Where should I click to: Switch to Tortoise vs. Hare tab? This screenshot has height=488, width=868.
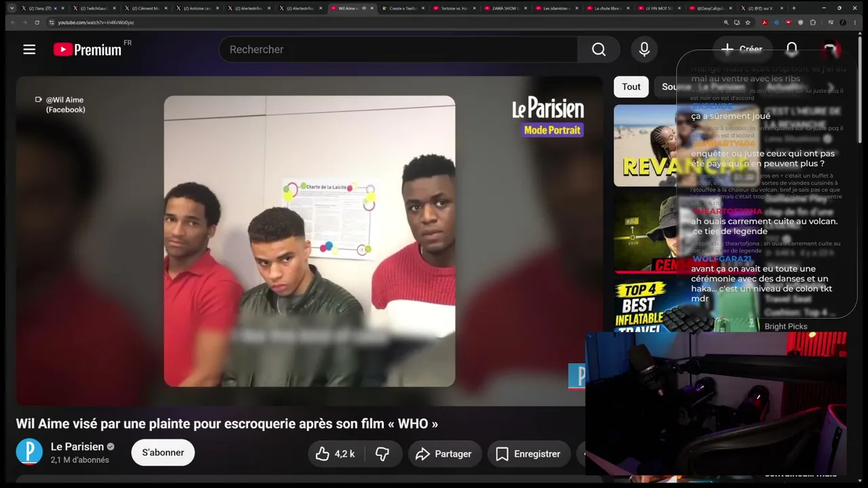click(455, 8)
